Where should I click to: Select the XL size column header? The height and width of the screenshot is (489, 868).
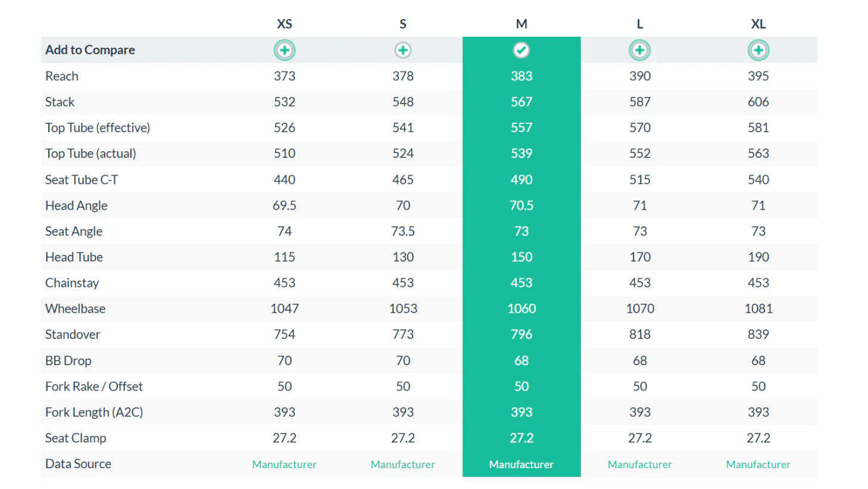point(758,24)
